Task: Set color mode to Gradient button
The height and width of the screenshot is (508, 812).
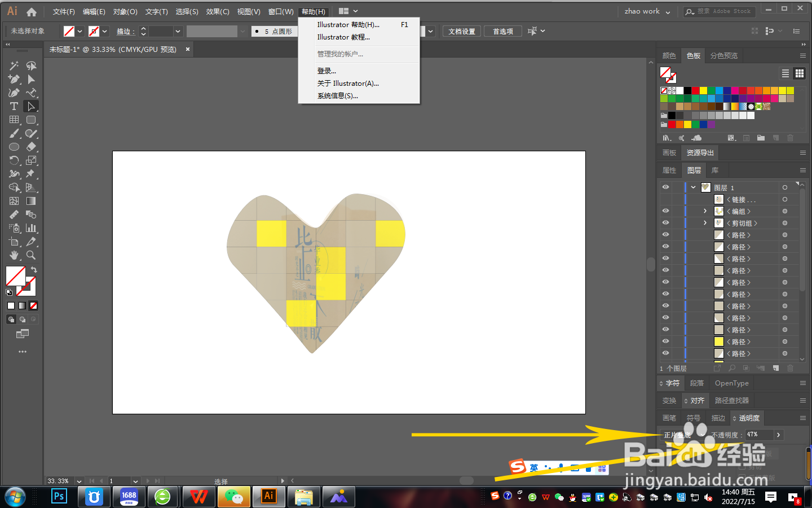Action: [x=22, y=305]
